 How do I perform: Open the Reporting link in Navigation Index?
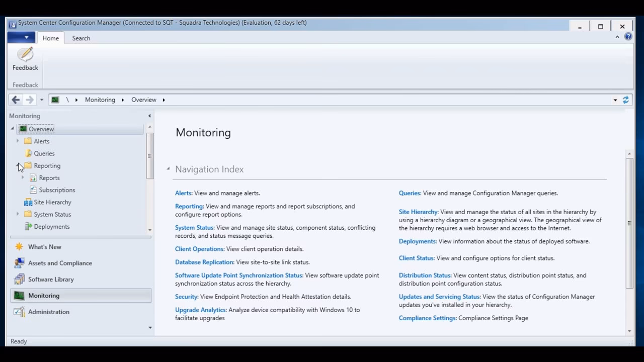[189, 206]
